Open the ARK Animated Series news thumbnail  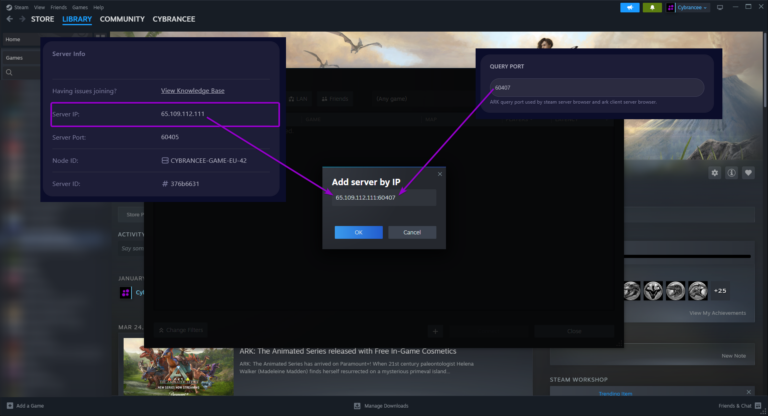[178, 367]
